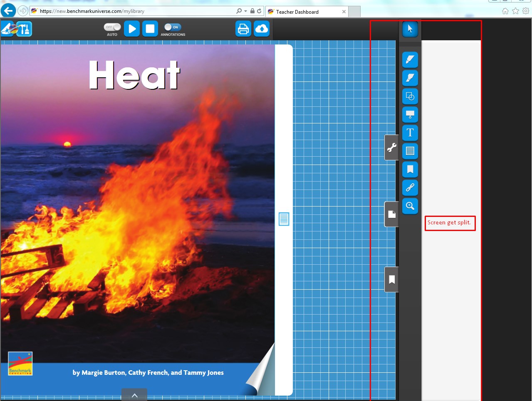The image size is (532, 401).
Task: Open the address bar dropdown arrow
Action: coord(245,11)
